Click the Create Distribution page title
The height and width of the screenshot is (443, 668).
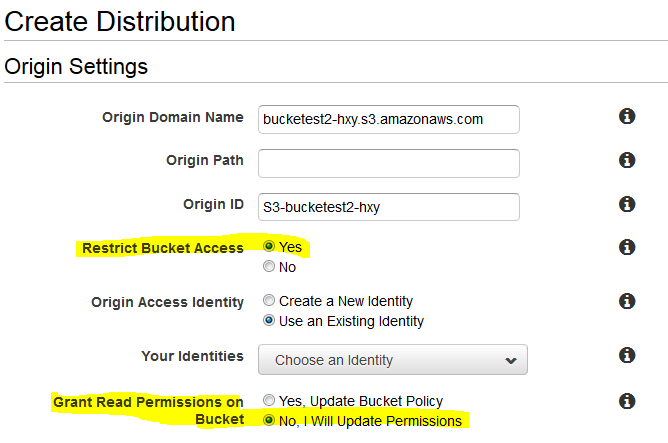(120, 20)
